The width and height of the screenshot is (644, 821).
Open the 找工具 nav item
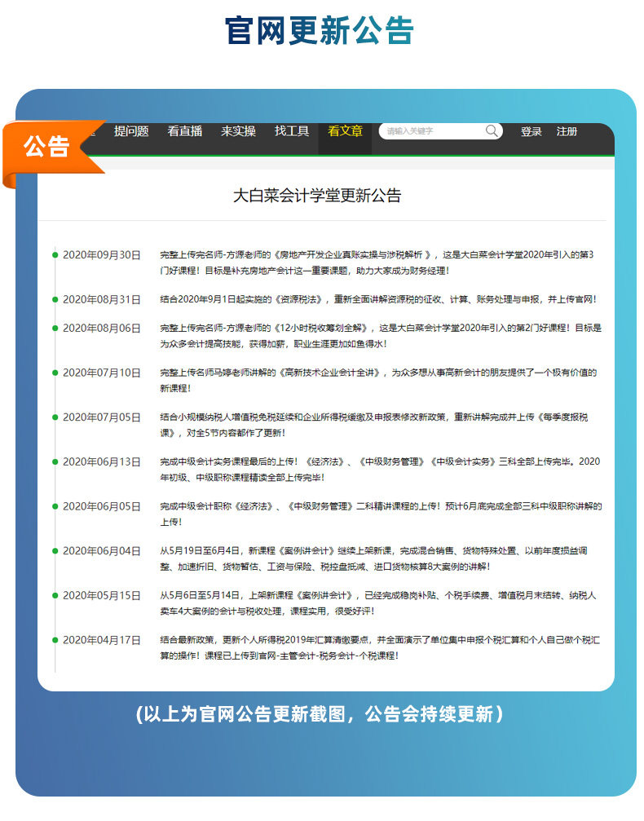[292, 131]
